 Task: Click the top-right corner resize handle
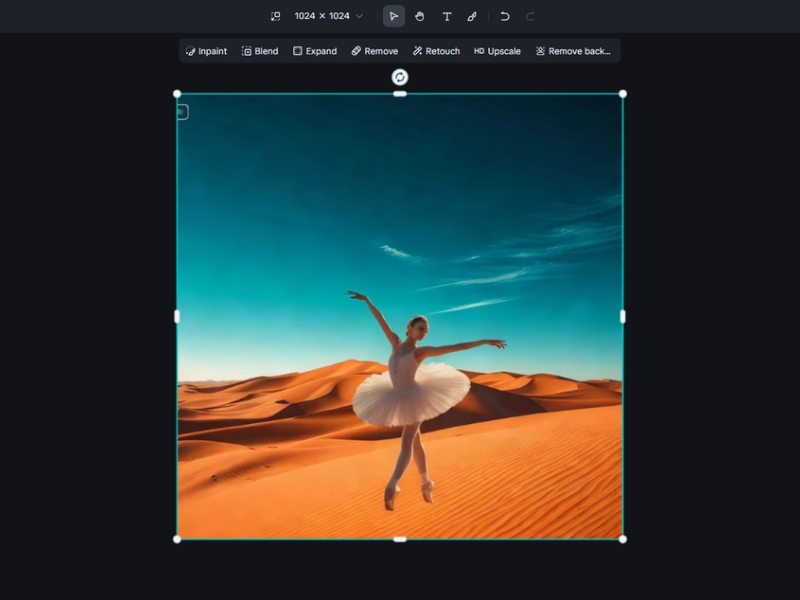pyautogui.click(x=623, y=94)
